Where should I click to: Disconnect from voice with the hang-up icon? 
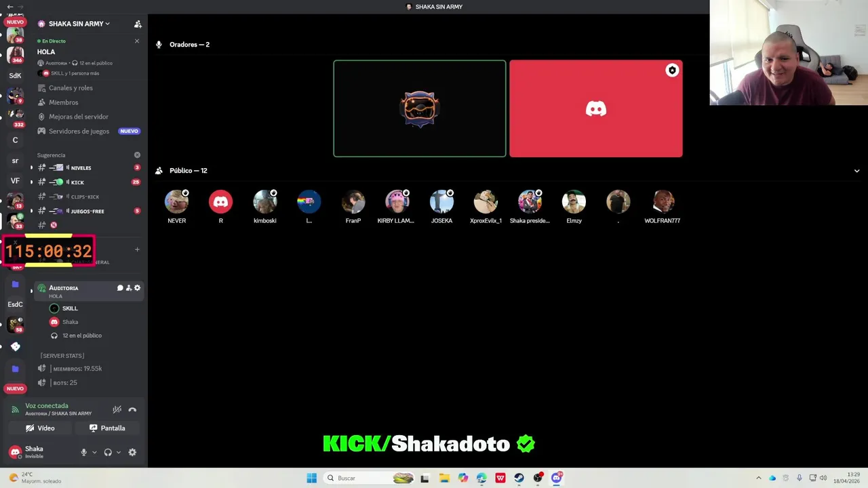pos(132,409)
